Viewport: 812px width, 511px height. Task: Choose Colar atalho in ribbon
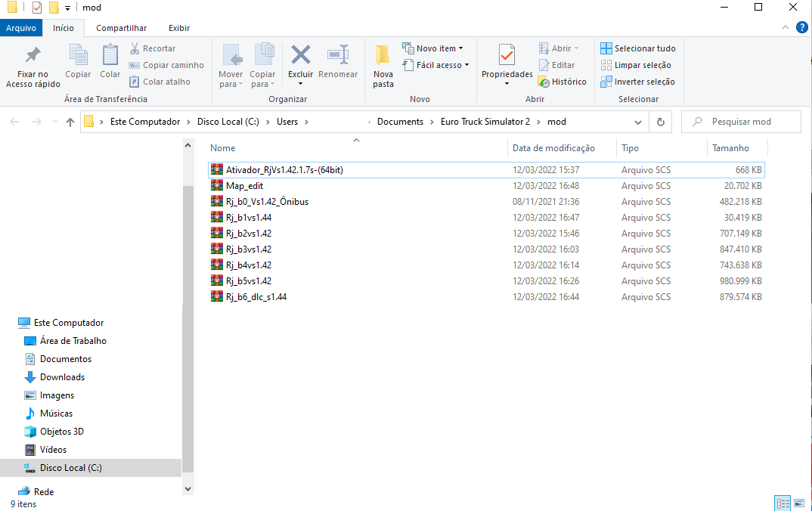tap(160, 82)
